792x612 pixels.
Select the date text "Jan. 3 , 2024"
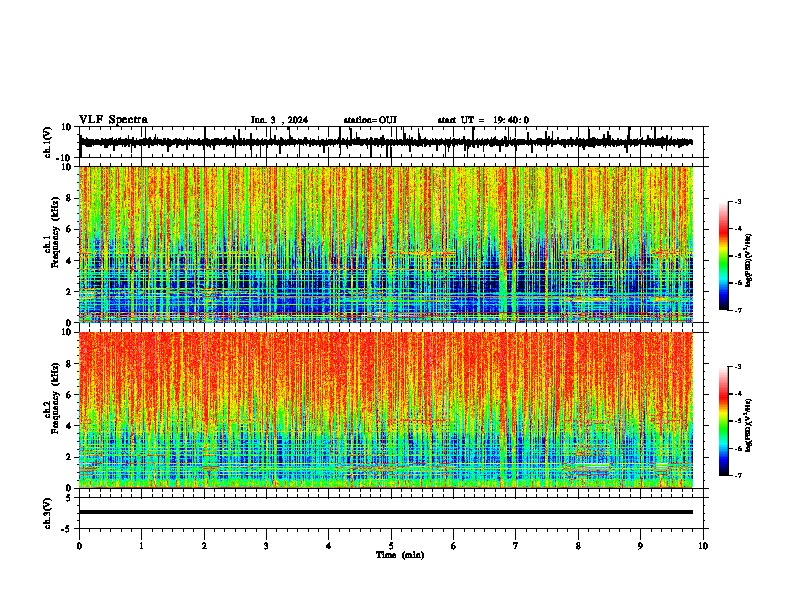coord(279,120)
